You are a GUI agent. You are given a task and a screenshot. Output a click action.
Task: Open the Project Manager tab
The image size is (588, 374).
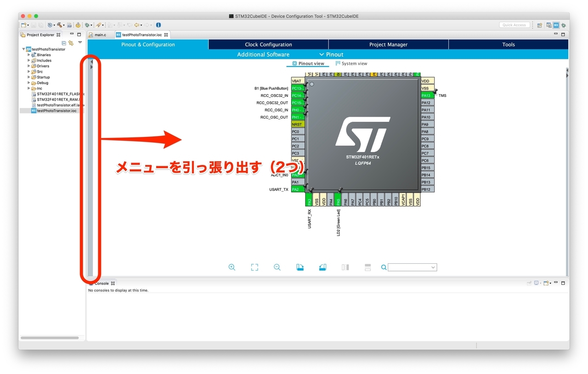click(x=388, y=45)
